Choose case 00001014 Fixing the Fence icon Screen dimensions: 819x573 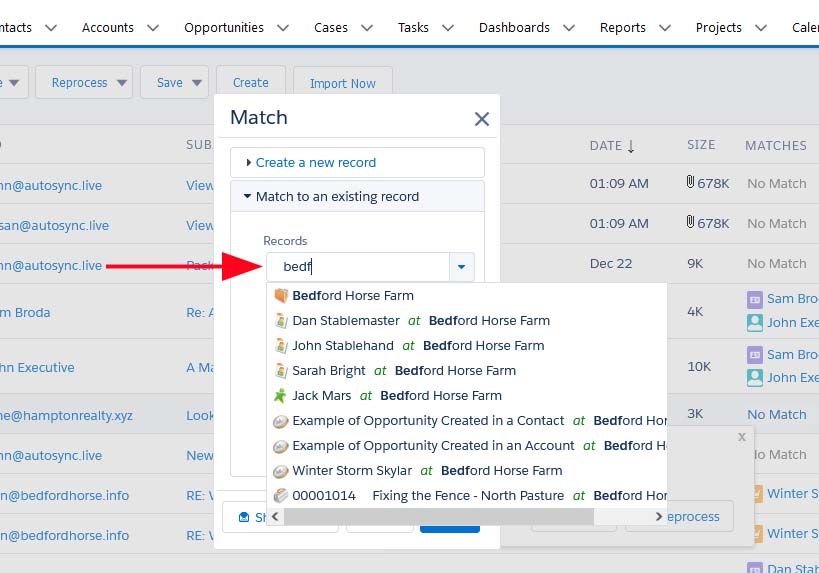[281, 496]
